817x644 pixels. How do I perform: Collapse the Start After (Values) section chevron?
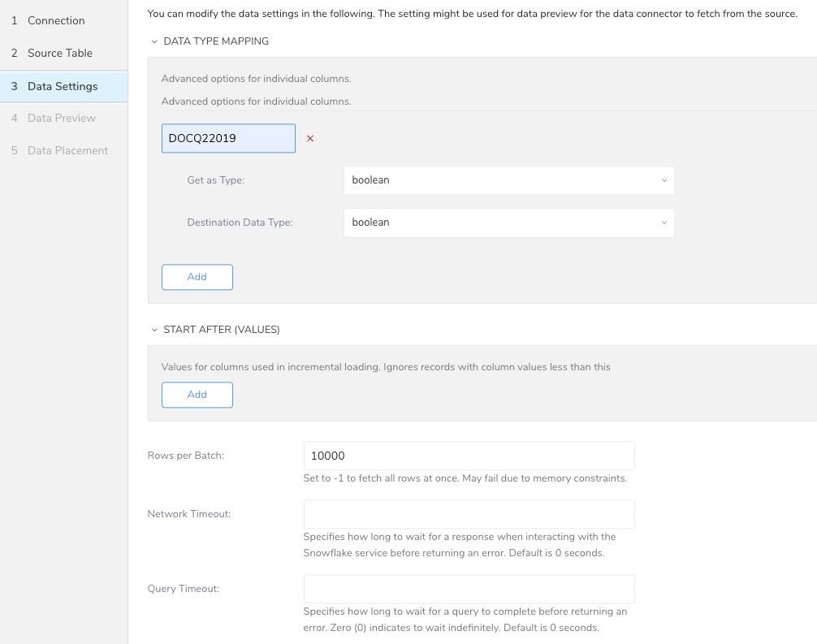(x=154, y=330)
